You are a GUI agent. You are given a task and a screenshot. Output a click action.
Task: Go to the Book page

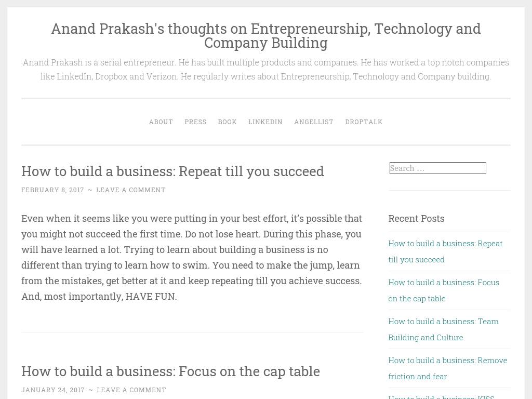click(228, 122)
